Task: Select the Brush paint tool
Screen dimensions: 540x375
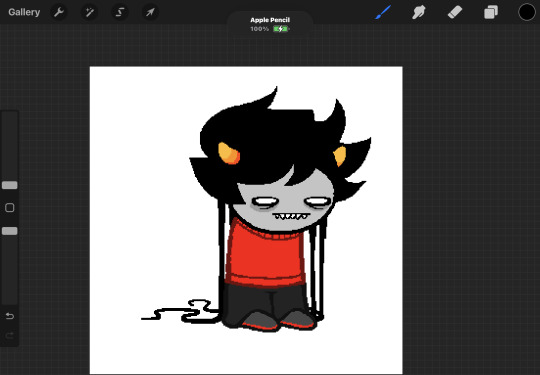Action: coord(383,12)
